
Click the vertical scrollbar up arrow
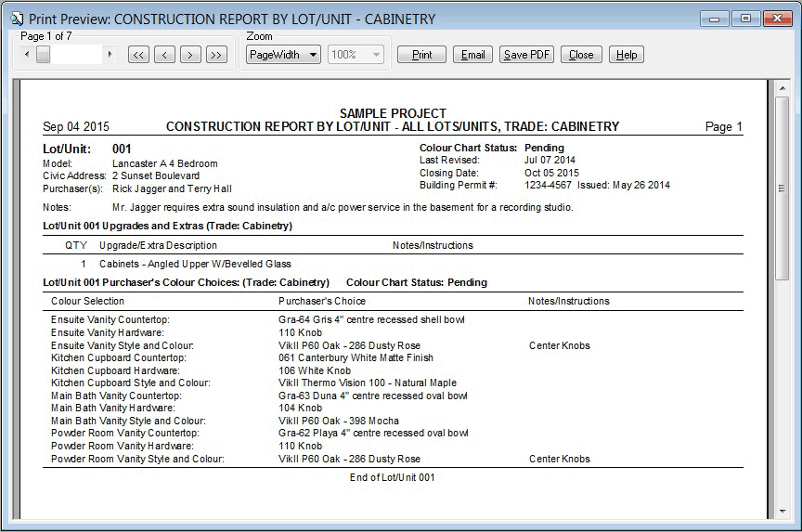click(783, 88)
